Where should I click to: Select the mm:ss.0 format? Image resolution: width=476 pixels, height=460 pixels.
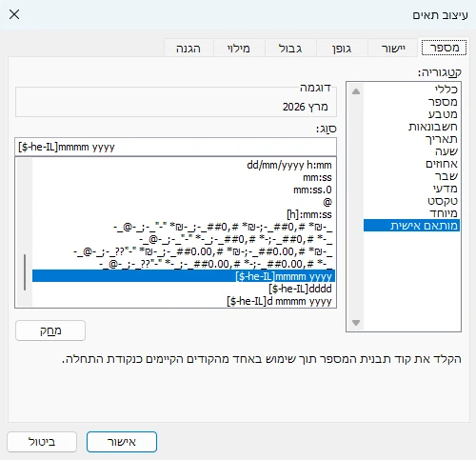(x=184, y=190)
